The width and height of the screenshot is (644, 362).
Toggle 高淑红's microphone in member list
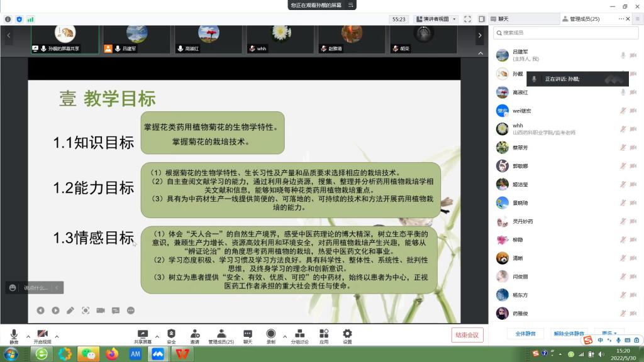623,92
